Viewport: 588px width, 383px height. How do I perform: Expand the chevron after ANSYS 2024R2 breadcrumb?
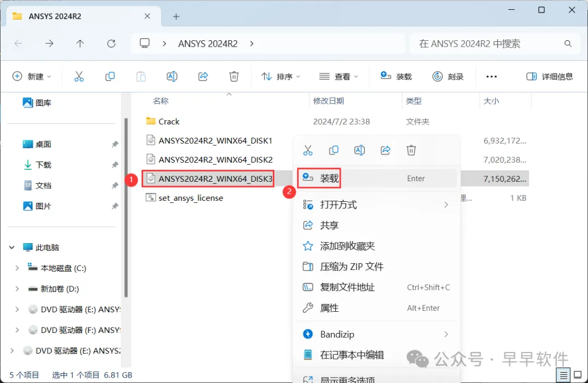[x=252, y=44]
